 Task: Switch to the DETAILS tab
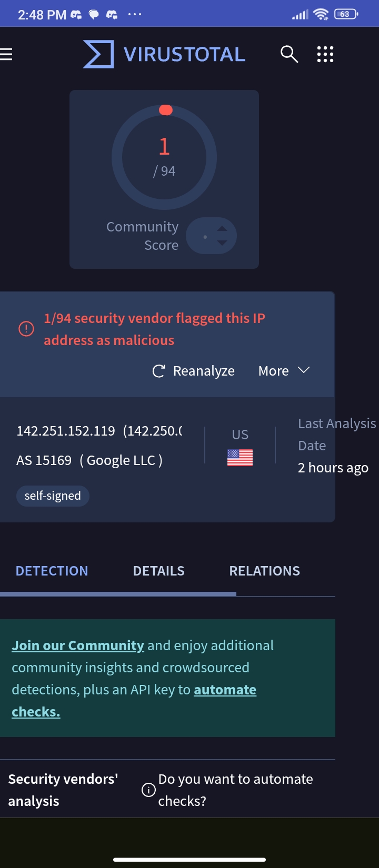point(158,571)
